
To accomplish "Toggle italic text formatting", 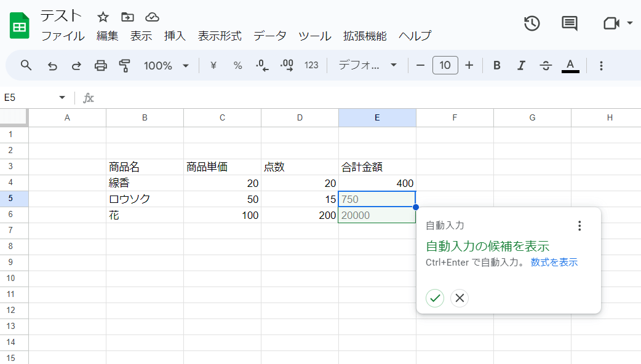I will [x=521, y=65].
